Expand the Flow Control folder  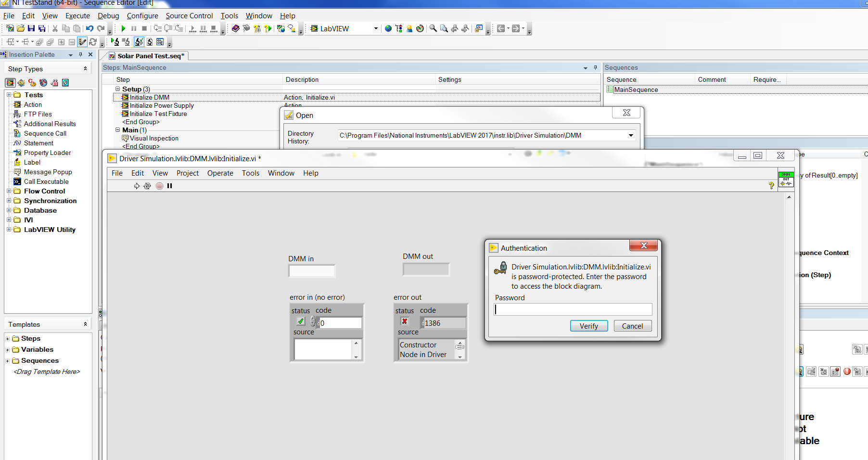9,191
